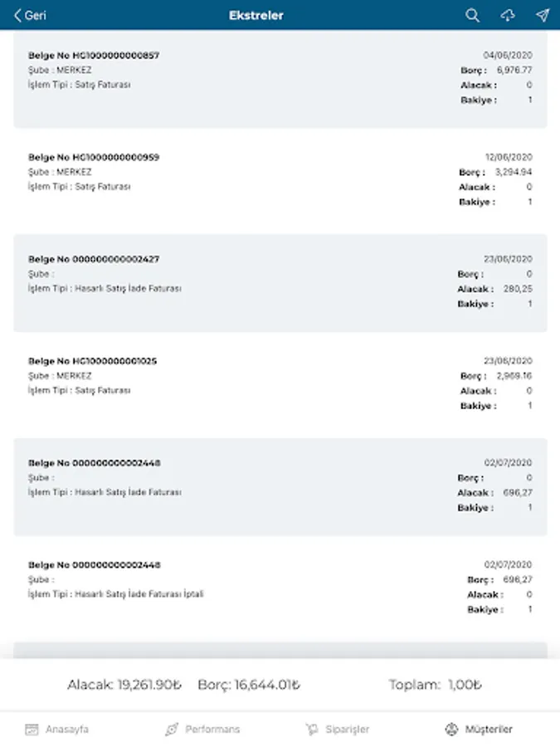Tap the paper plane send icon
This screenshot has height=747, width=560.
coord(543,16)
